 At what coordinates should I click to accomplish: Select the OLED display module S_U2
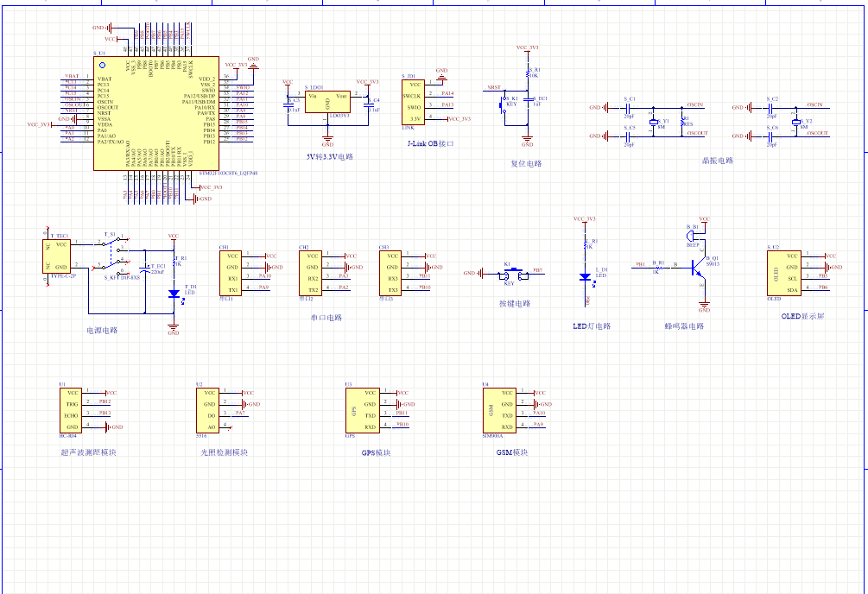tap(784, 274)
